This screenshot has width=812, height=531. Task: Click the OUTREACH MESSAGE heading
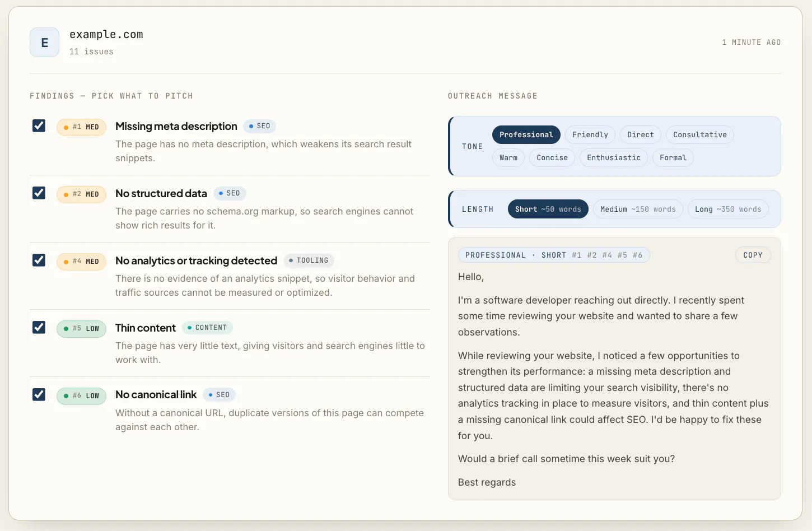click(493, 96)
